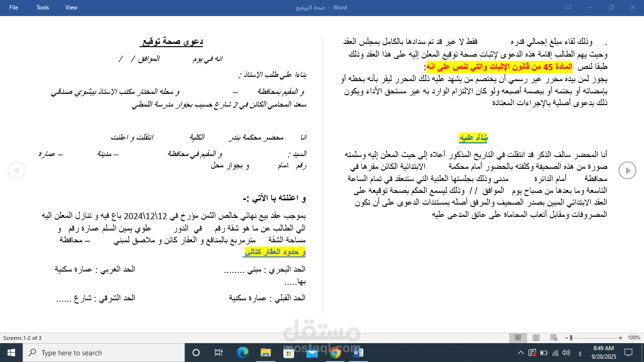Switch to Read Mode view
The height and width of the screenshot is (362, 644).
tap(518, 338)
